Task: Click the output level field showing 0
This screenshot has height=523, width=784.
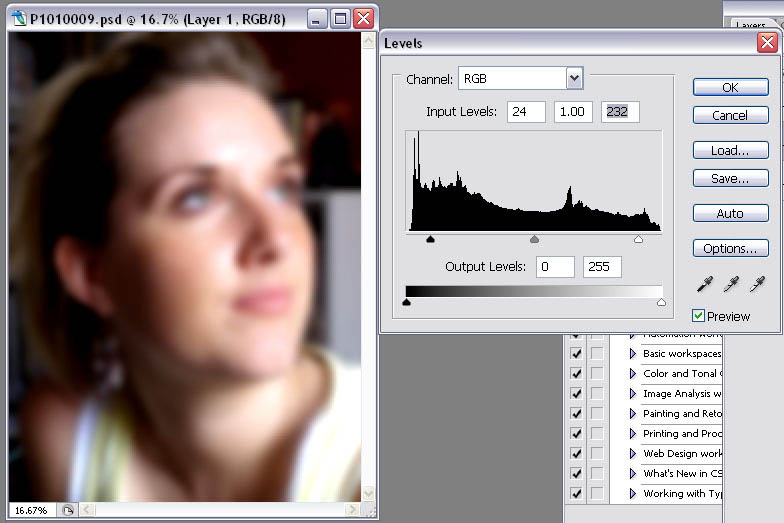Action: 555,266
